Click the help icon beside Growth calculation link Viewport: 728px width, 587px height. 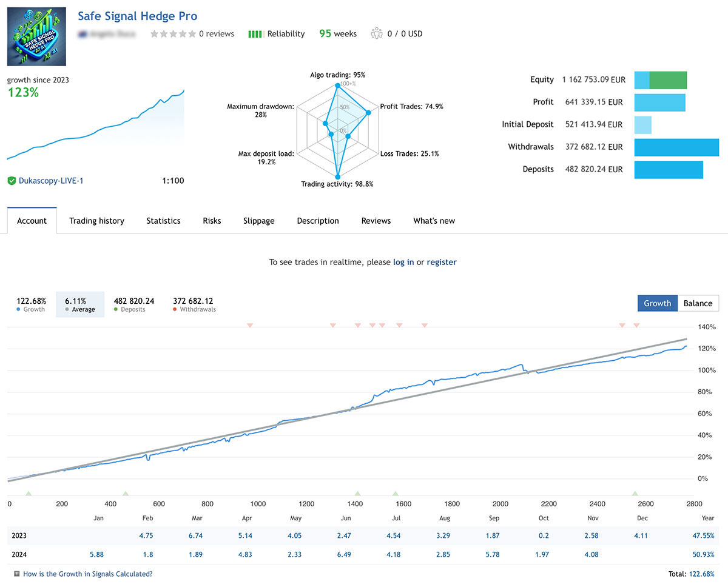(16, 574)
